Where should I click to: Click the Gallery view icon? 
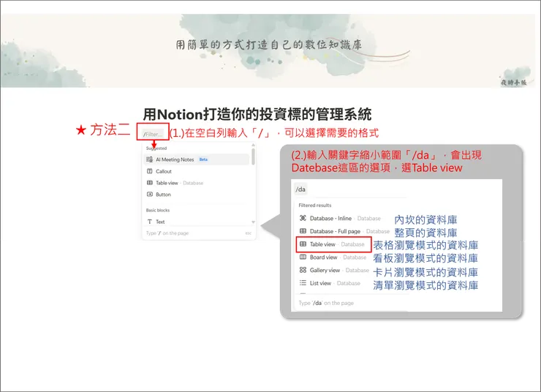[303, 270]
